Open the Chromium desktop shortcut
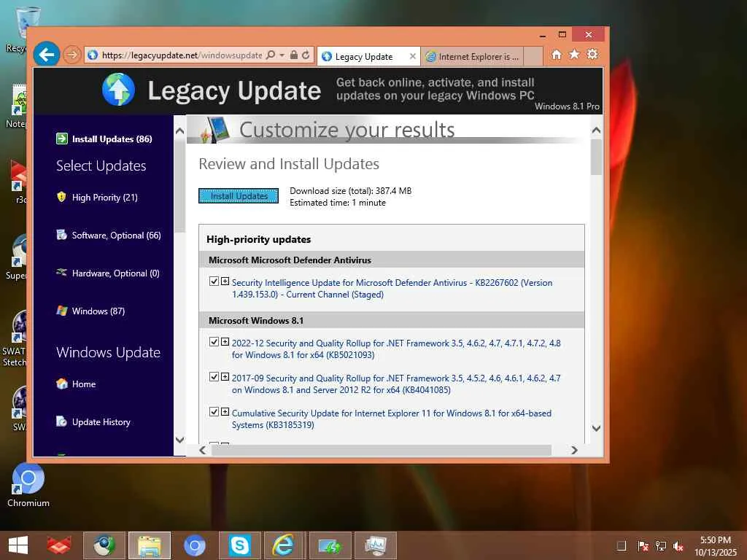The image size is (747, 560). 28,485
